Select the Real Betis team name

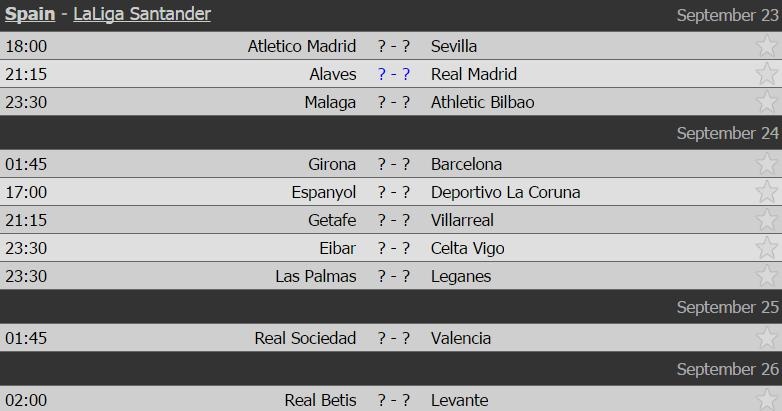(x=320, y=400)
